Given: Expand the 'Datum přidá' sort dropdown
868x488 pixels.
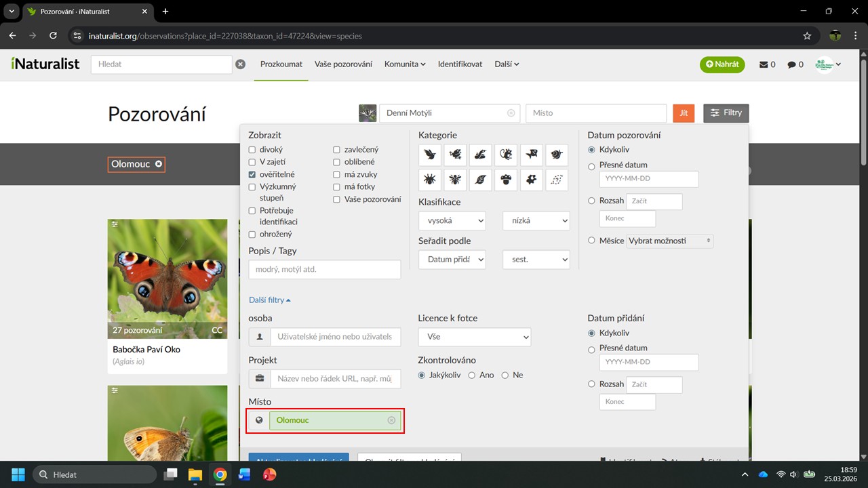Looking at the screenshot, I should (x=452, y=260).
